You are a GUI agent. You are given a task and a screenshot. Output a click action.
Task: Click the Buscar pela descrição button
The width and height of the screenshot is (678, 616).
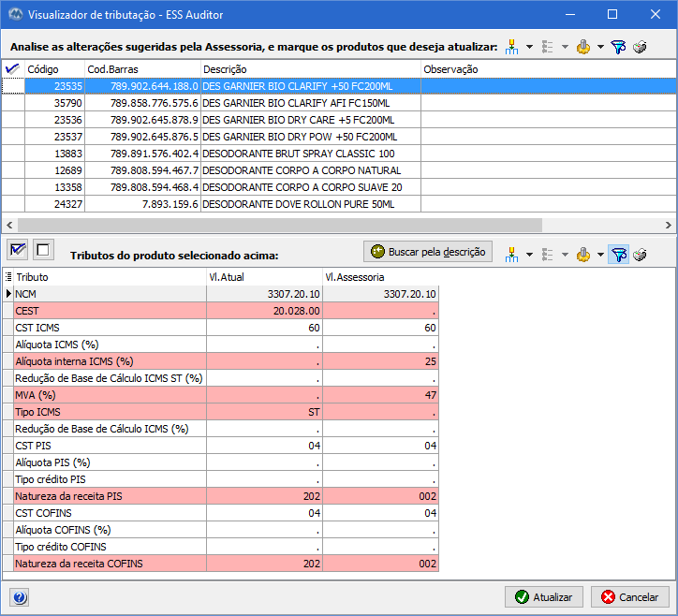[x=428, y=252]
